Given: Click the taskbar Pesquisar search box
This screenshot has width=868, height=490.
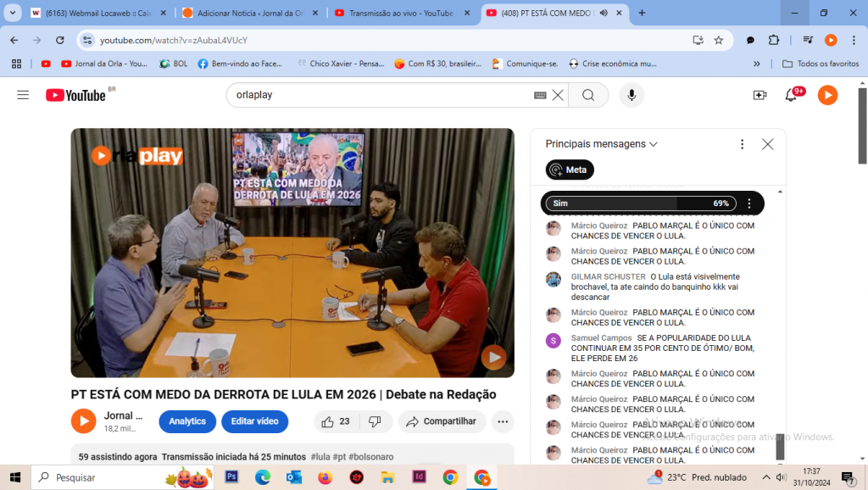Looking at the screenshot, I should tap(122, 477).
